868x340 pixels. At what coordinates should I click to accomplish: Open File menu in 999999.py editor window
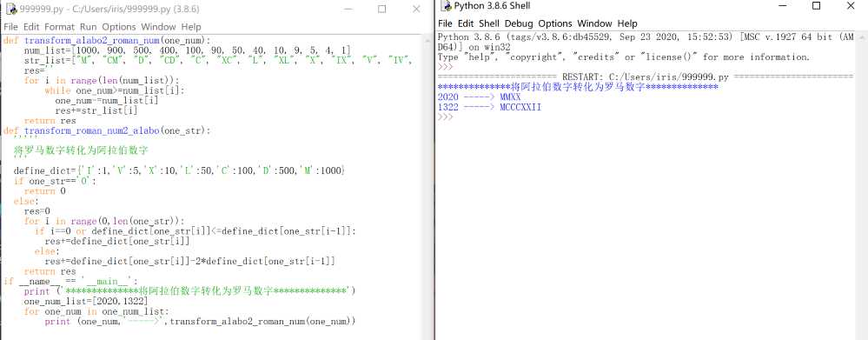(10, 27)
